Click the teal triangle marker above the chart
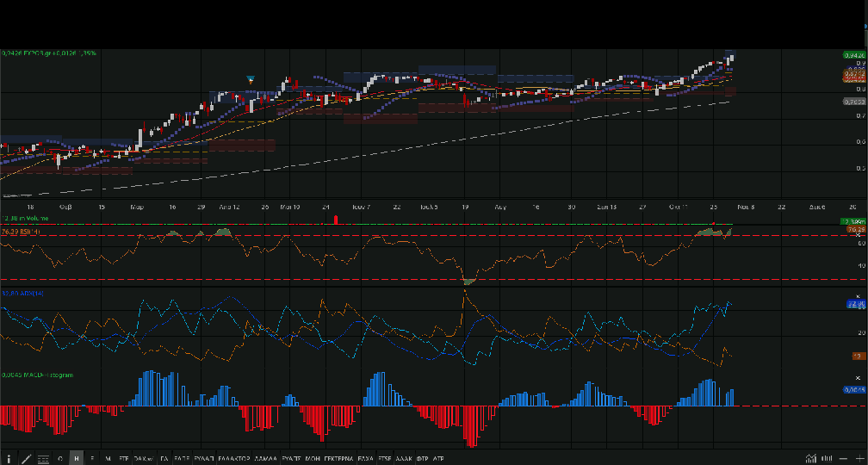 pos(251,80)
